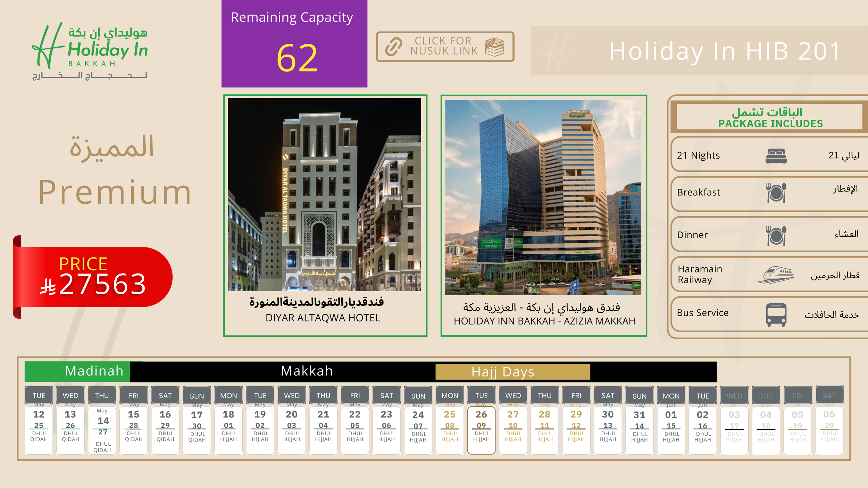Click the Holiday Inn Bakkah Azizia photo
The height and width of the screenshot is (488, 868).
(543, 197)
